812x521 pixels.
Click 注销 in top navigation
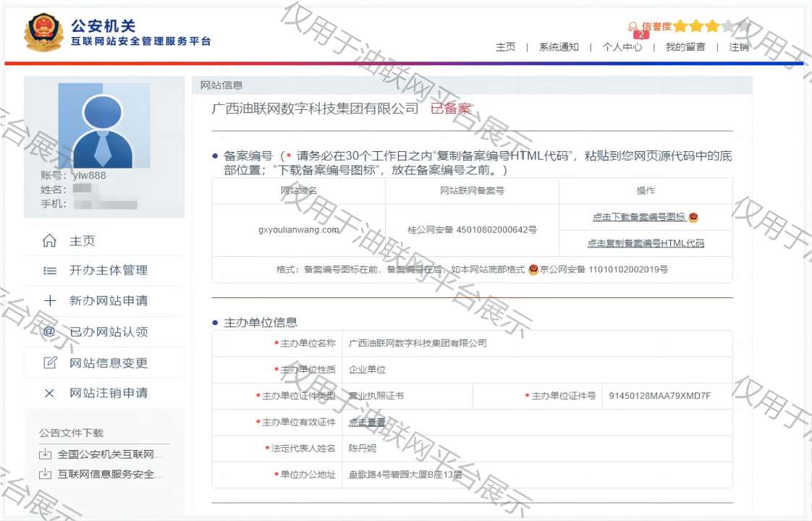click(x=739, y=47)
